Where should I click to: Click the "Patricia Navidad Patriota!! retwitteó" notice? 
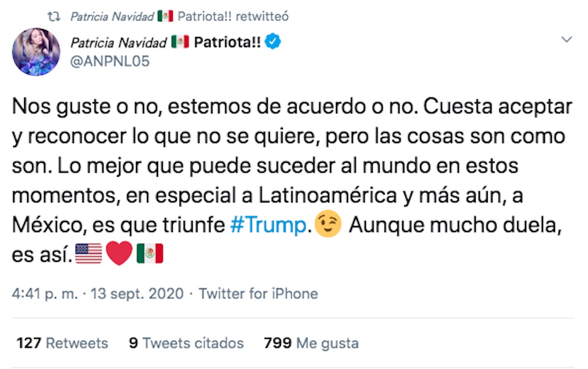coord(180,17)
